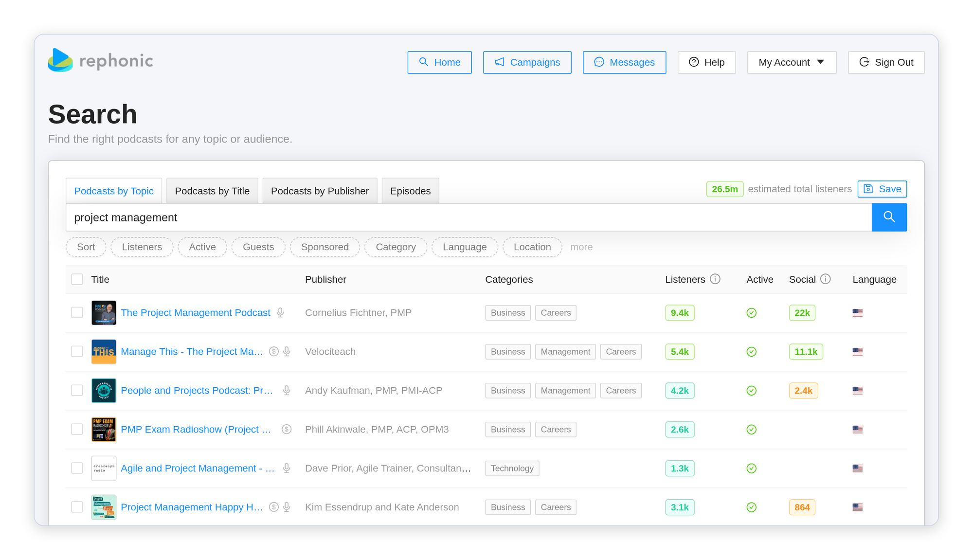Image resolution: width=973 pixels, height=560 pixels.
Task: Open the My Account dropdown
Action: [792, 62]
